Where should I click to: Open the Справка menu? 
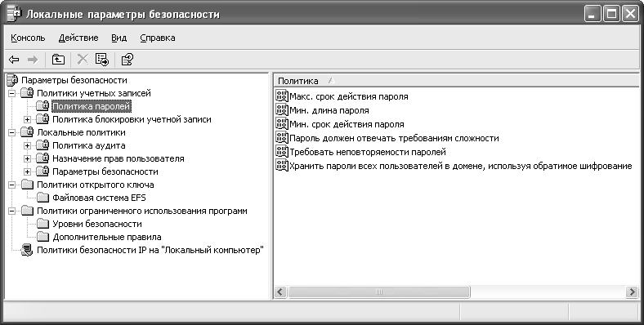pos(158,38)
